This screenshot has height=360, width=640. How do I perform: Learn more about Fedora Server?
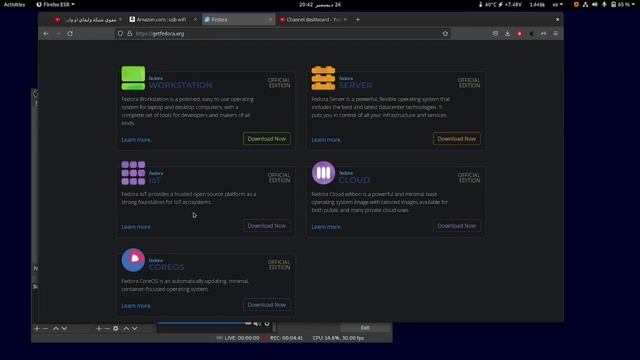tap(326, 140)
